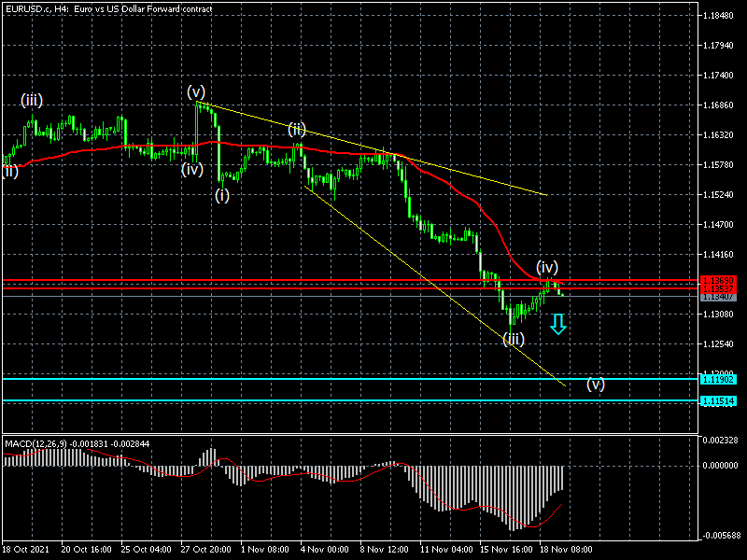This screenshot has height=560, width=747.
Task: Click the 18 Oct 2021 date on time axis
Action: [26, 549]
